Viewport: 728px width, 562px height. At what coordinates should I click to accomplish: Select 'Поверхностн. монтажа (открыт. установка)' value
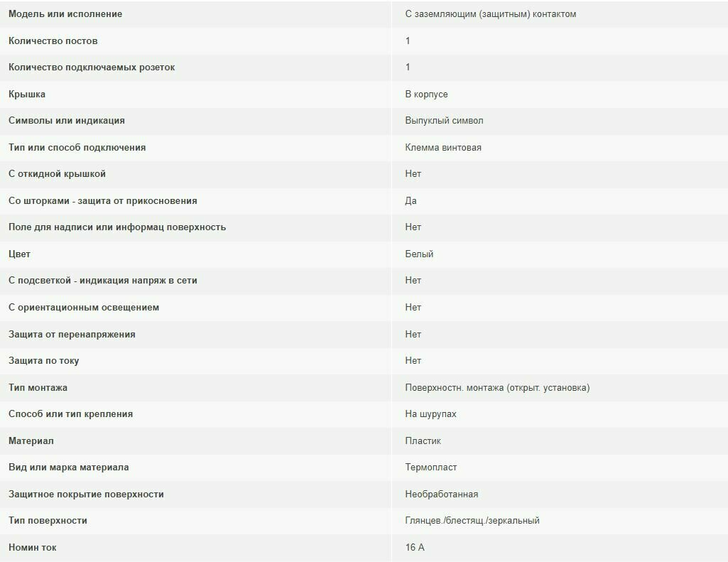(497, 388)
